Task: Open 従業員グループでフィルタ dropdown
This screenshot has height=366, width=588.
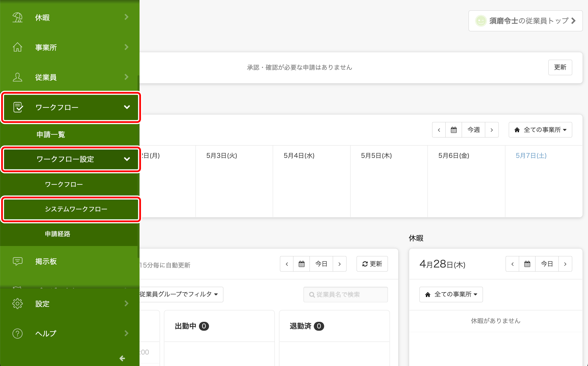Action: (181, 294)
